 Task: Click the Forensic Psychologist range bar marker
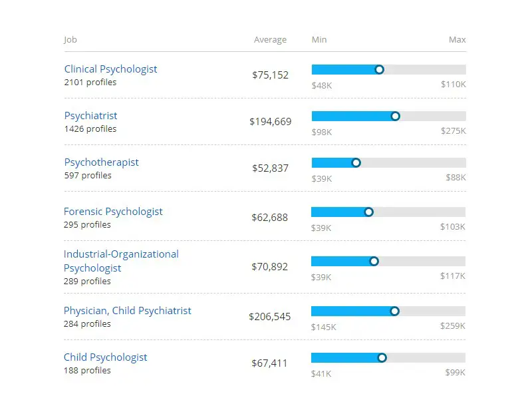[368, 212]
